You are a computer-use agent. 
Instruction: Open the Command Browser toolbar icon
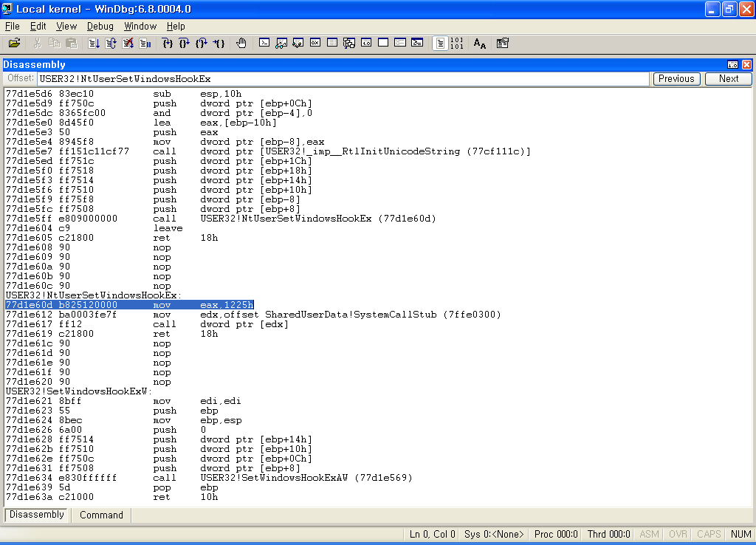417,43
